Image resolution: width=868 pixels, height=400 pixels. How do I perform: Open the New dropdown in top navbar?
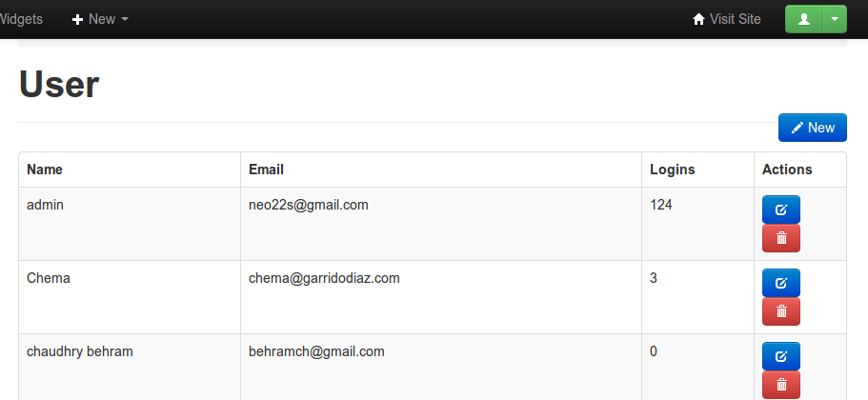point(101,19)
